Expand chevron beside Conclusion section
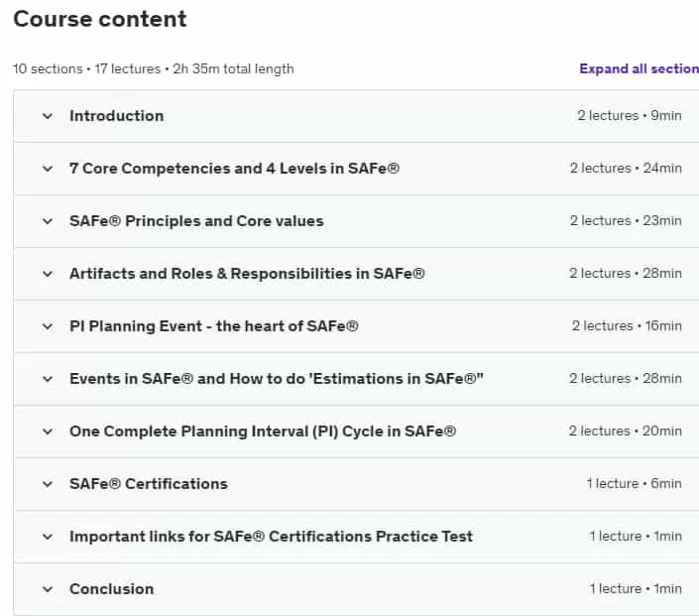The height and width of the screenshot is (616, 699). point(48,589)
